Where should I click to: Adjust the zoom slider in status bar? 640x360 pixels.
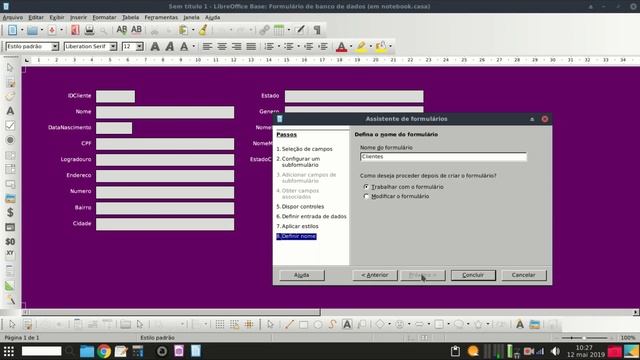coord(585,338)
